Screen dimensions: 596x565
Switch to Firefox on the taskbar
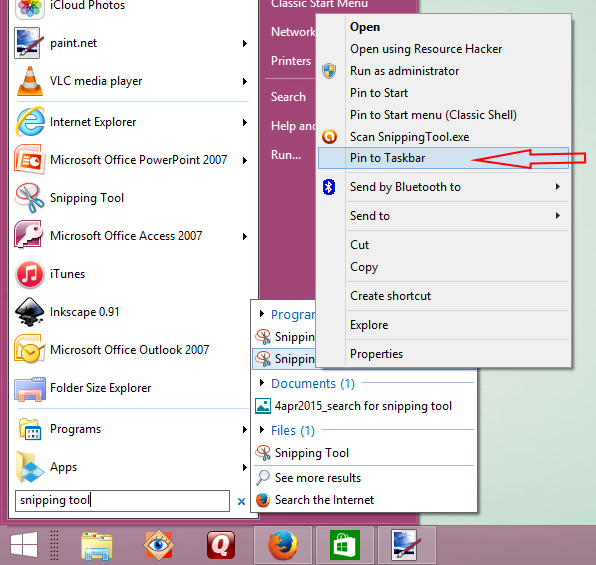pyautogui.click(x=283, y=545)
